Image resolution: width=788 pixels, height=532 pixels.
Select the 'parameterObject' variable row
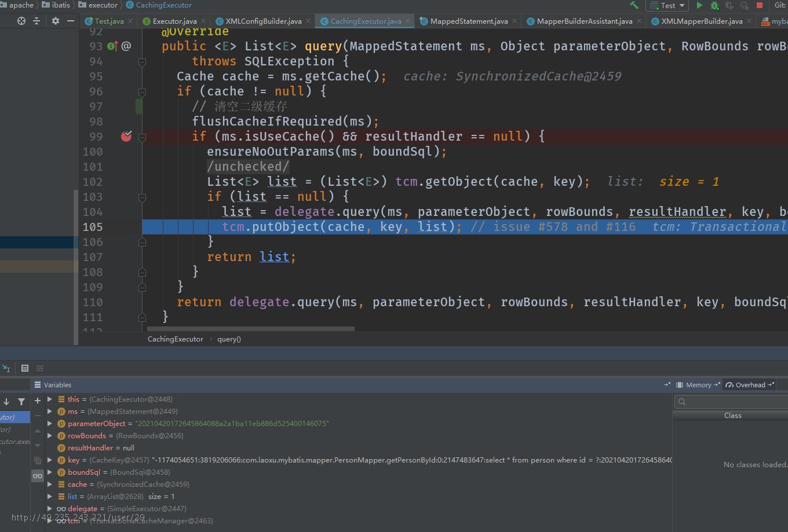[359, 424]
